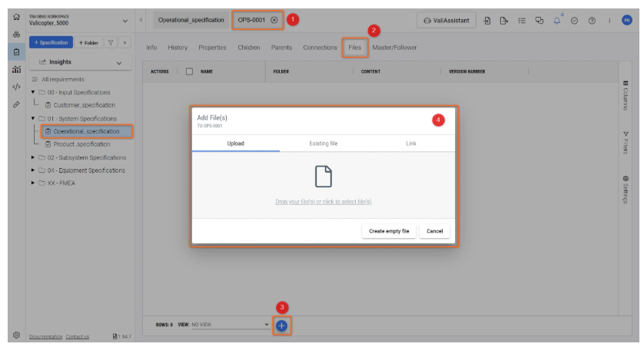Viewport: 644px width, 347px height.
Task: Open the home icon in left sidebar
Action: (16, 17)
